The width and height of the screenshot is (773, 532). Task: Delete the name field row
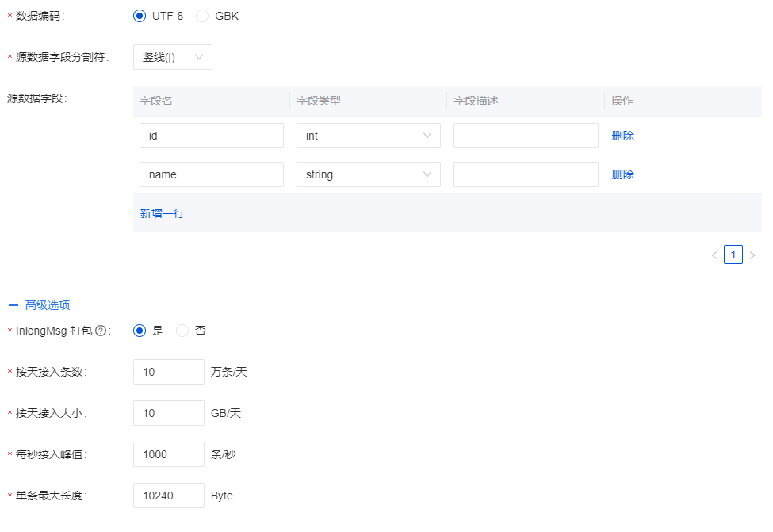coord(622,174)
